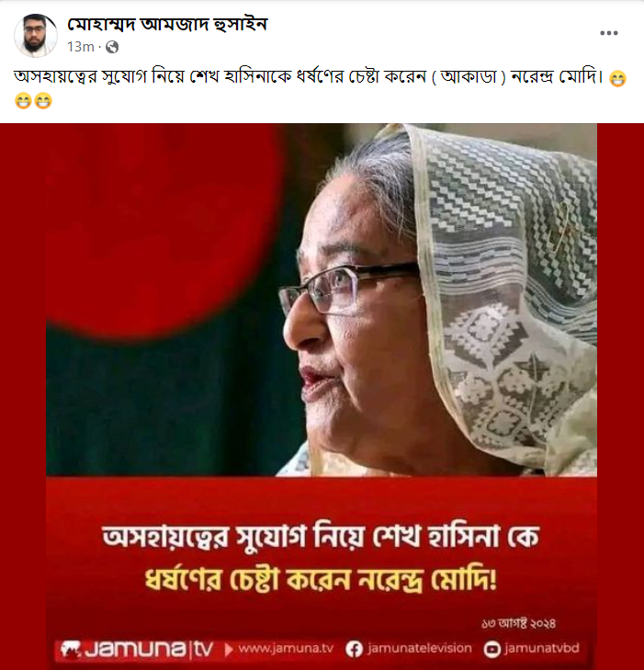Click the author name মোহাম্মদ আমজাদ হুসাইন
Viewport: 644px width, 670px height.
[167, 25]
